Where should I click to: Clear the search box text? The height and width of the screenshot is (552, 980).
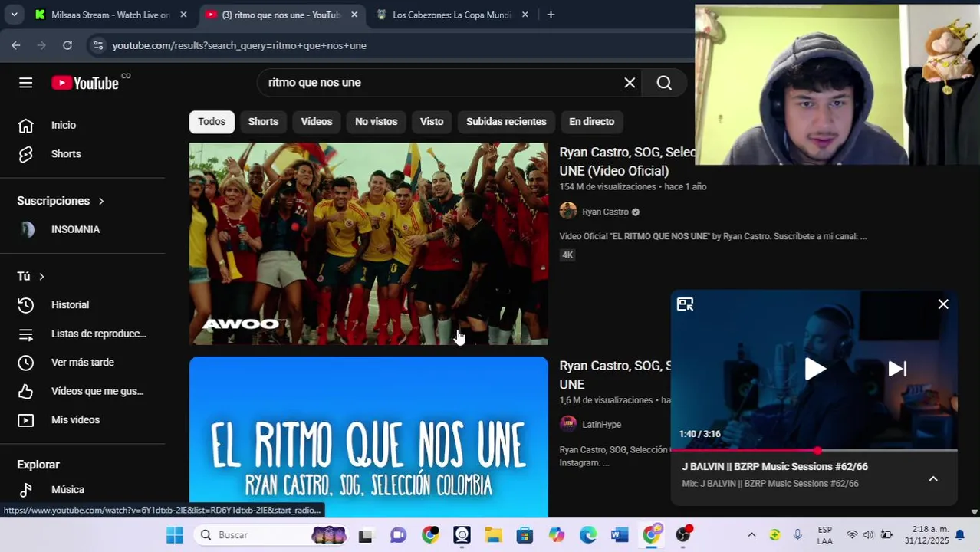630,83
